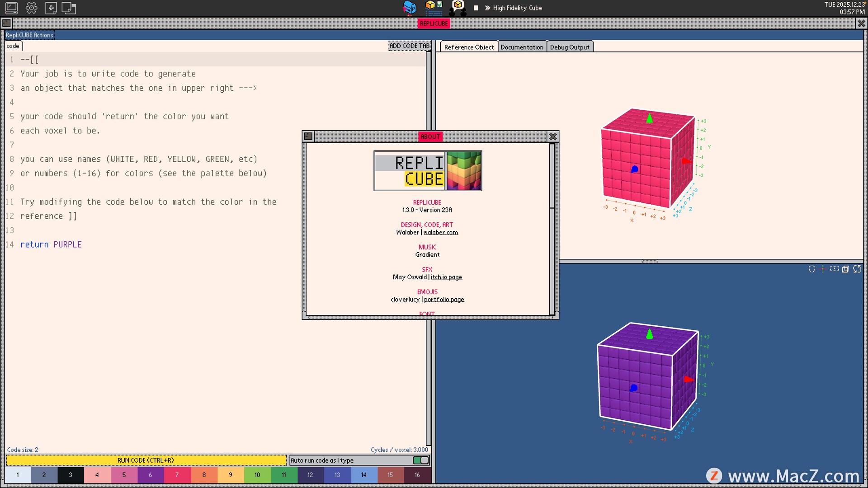This screenshot has height=488, width=868.
Task: Toggle the dotted circle viewport option
Action: (812, 269)
